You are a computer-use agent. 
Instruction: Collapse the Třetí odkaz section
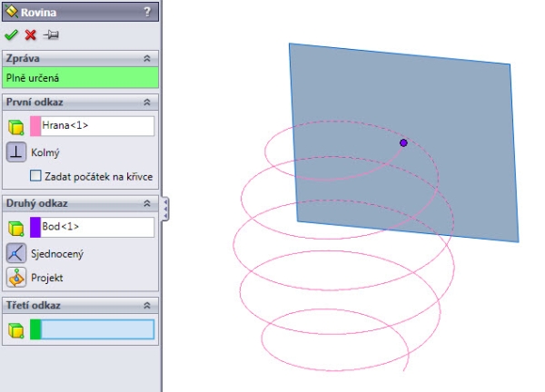(x=147, y=305)
